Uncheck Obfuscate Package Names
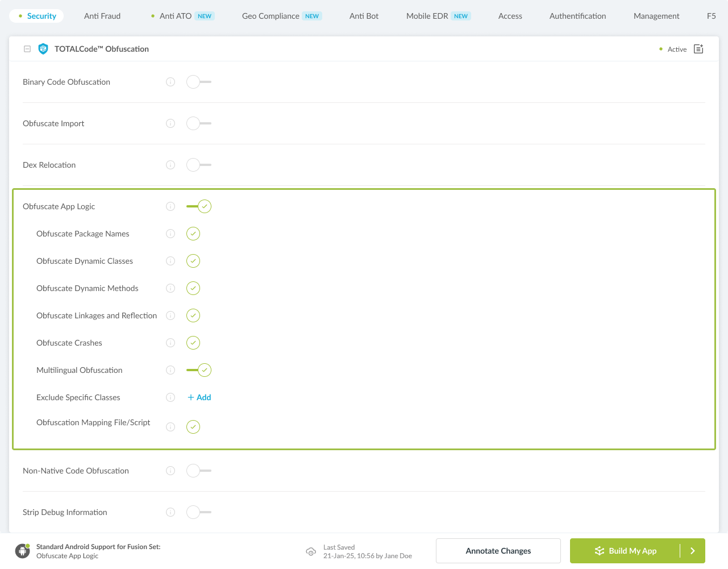The width and height of the screenshot is (728, 569). pyautogui.click(x=193, y=234)
